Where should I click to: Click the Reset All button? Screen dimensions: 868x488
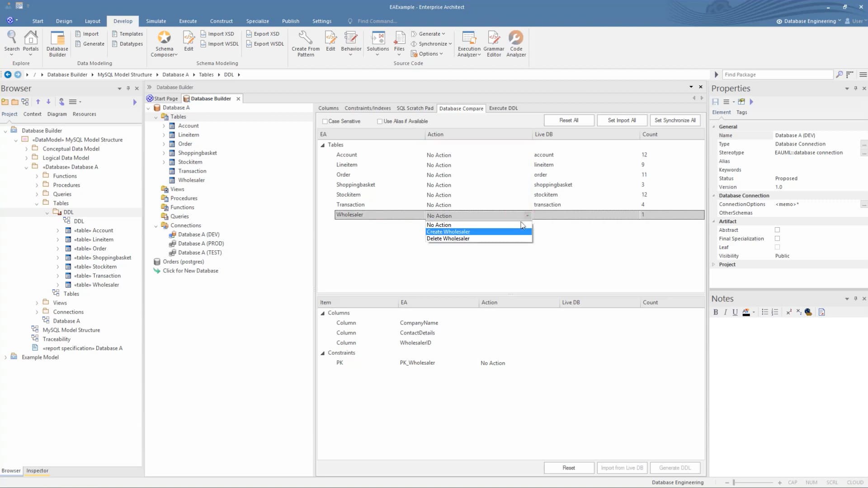pos(569,120)
